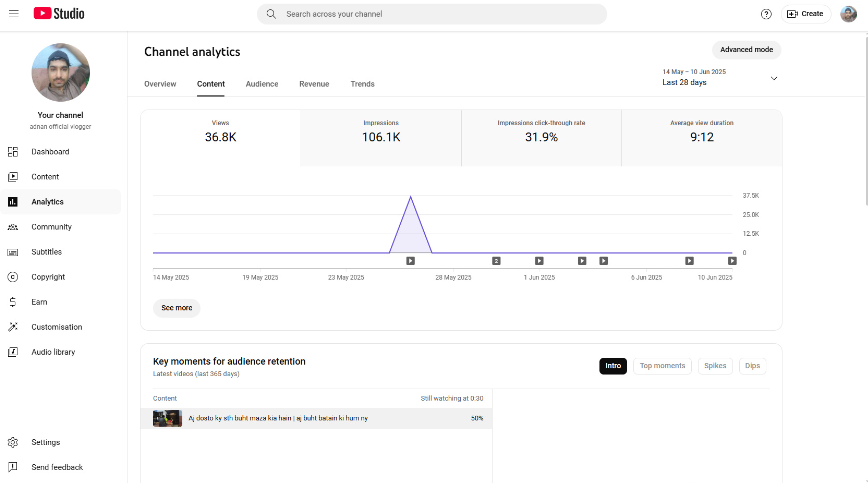Image resolution: width=868 pixels, height=483 pixels.
Task: Click the Customisation wand icon
Action: (13, 327)
